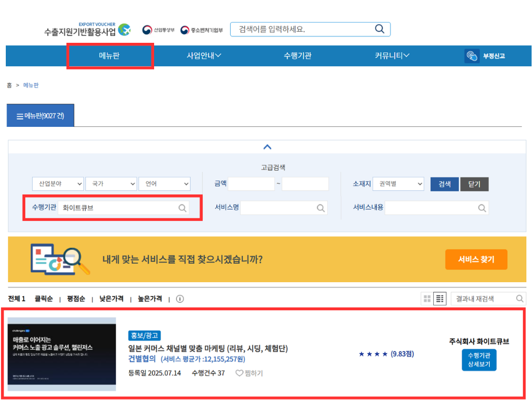Click the 수출지원기반활용사업 Export Voucher logo
The width and height of the screenshot is (532, 400).
(87, 29)
